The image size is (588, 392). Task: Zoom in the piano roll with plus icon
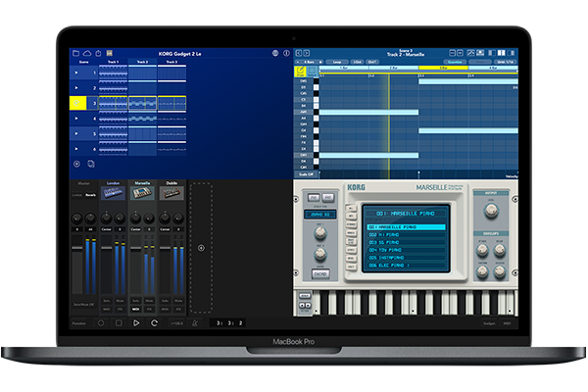tap(461, 53)
